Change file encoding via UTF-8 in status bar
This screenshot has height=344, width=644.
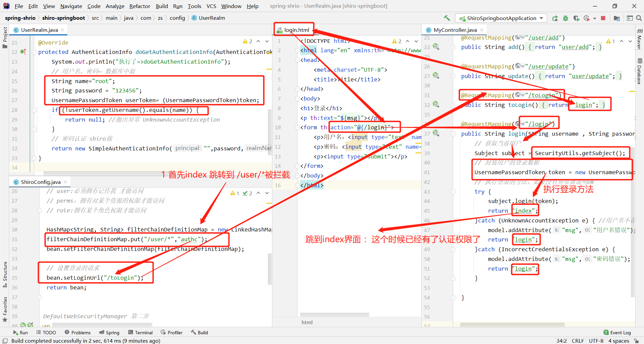[x=596, y=341]
